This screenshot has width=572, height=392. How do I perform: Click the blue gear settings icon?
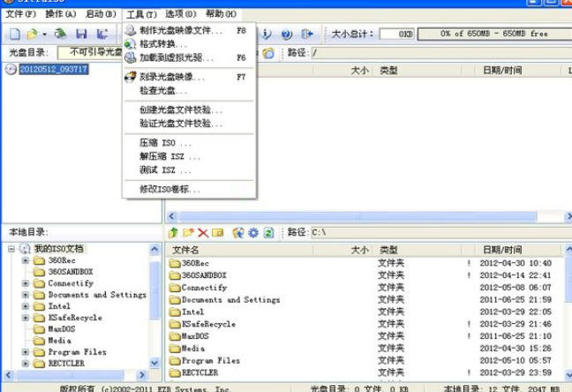point(253,232)
